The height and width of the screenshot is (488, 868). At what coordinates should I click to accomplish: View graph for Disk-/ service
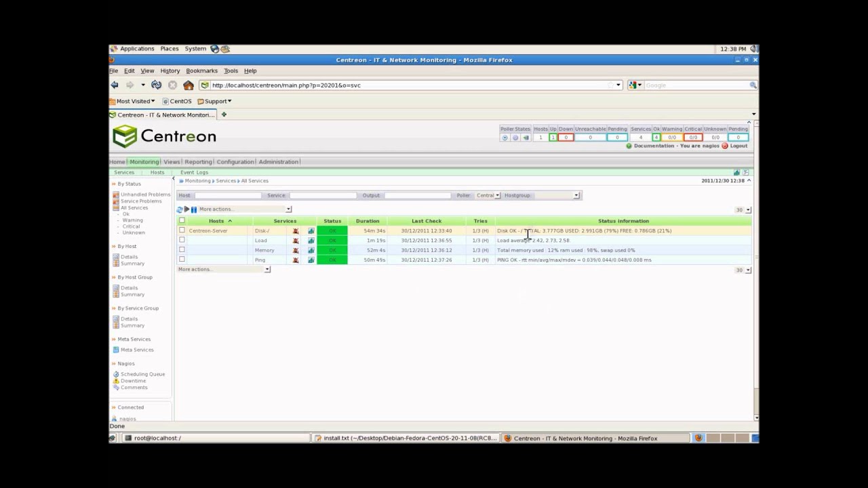[x=311, y=231]
